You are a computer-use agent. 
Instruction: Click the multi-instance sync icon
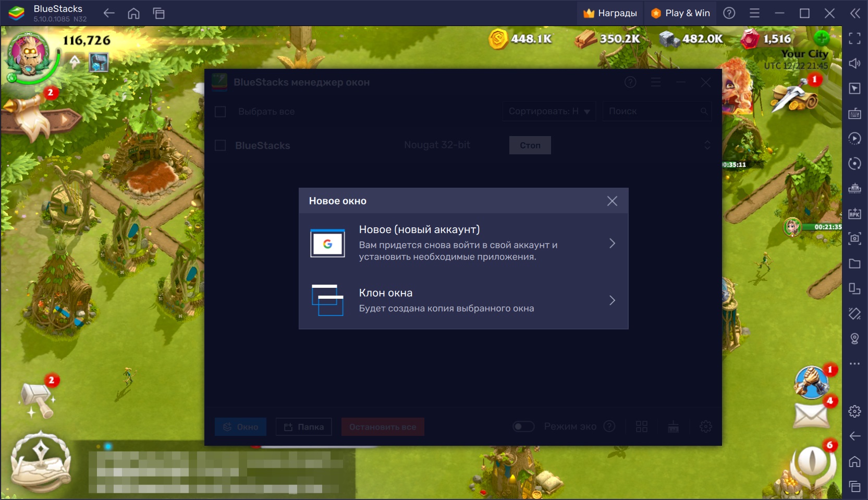tap(674, 426)
